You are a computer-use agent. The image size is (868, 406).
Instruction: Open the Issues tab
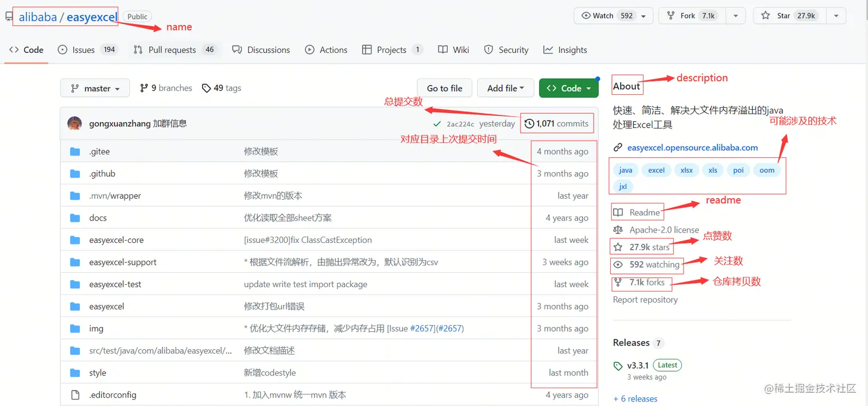coord(88,50)
